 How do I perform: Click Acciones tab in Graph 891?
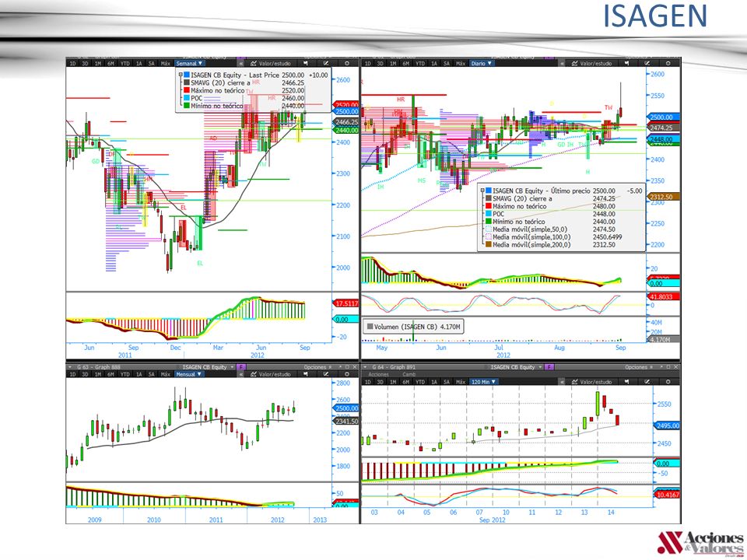378,374
